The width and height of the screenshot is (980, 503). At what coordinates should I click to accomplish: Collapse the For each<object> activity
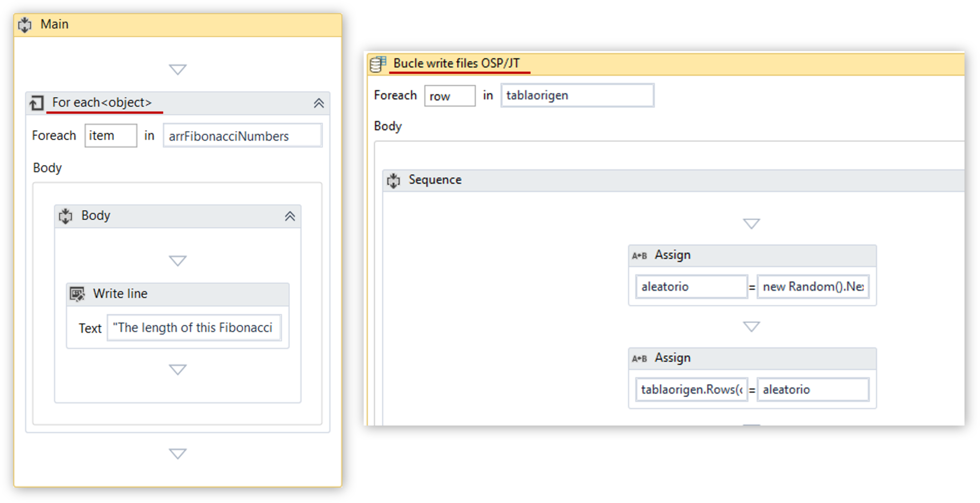point(319,103)
